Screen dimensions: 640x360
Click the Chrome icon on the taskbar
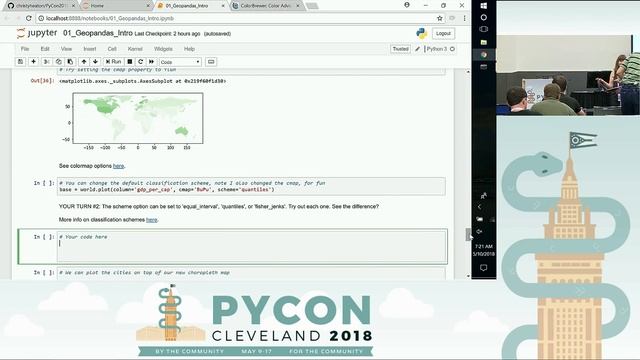pos(484,55)
